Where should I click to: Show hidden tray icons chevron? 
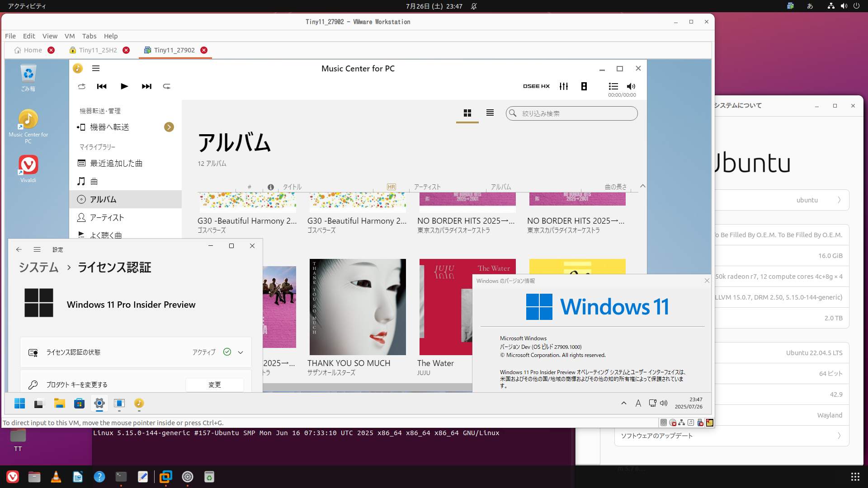(624, 403)
